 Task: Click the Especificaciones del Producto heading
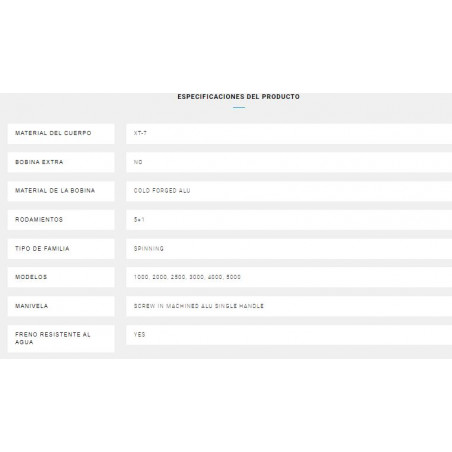tap(238, 97)
